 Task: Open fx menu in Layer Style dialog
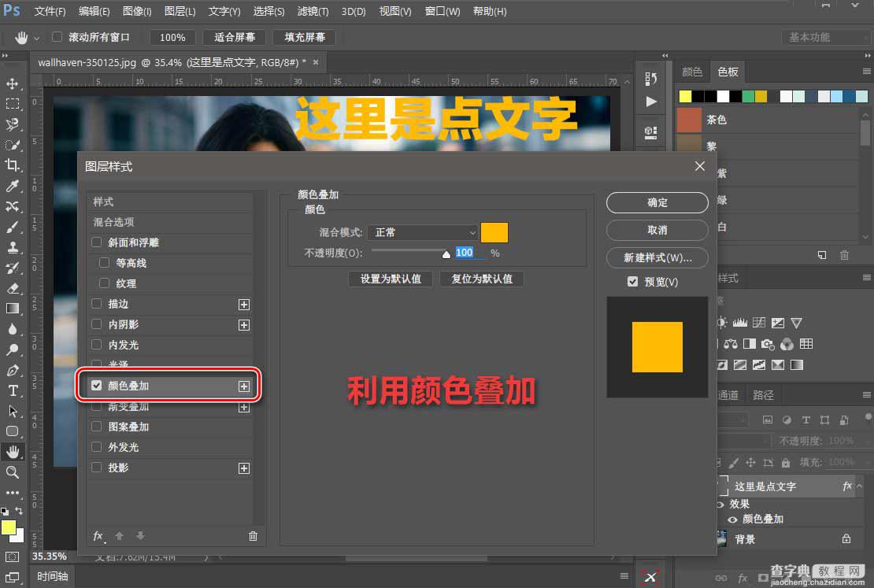point(98,535)
